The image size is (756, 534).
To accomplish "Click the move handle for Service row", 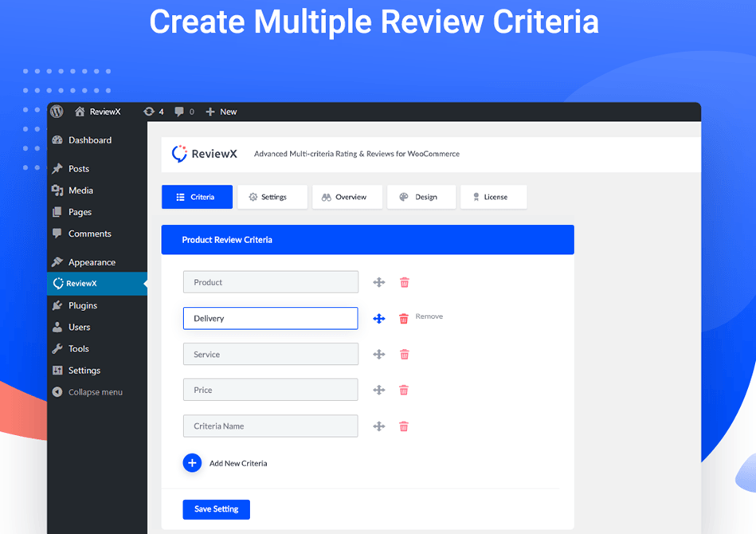I will pos(379,354).
